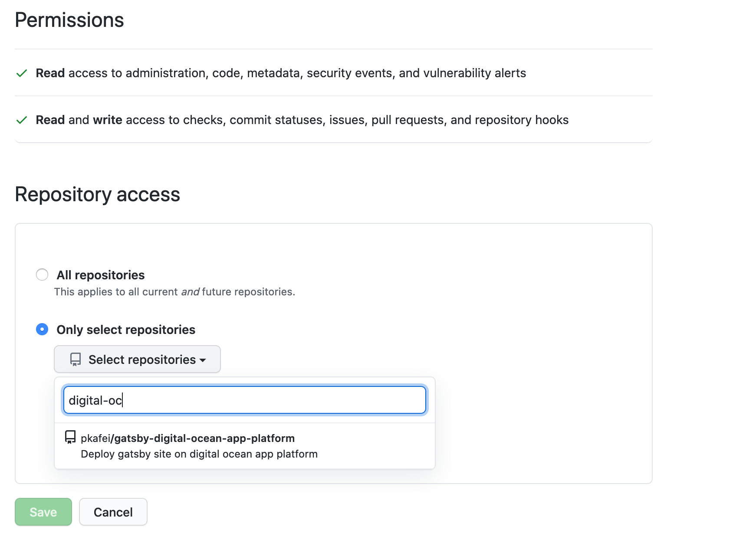The image size is (756, 543).
Task: Select the All repositories radio button
Action: [42, 275]
